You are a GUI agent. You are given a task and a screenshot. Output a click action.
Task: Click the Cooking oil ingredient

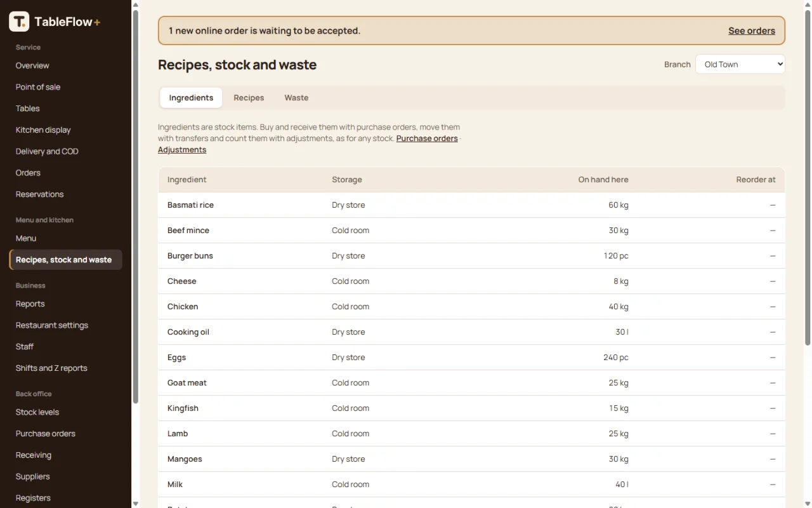coord(188,332)
